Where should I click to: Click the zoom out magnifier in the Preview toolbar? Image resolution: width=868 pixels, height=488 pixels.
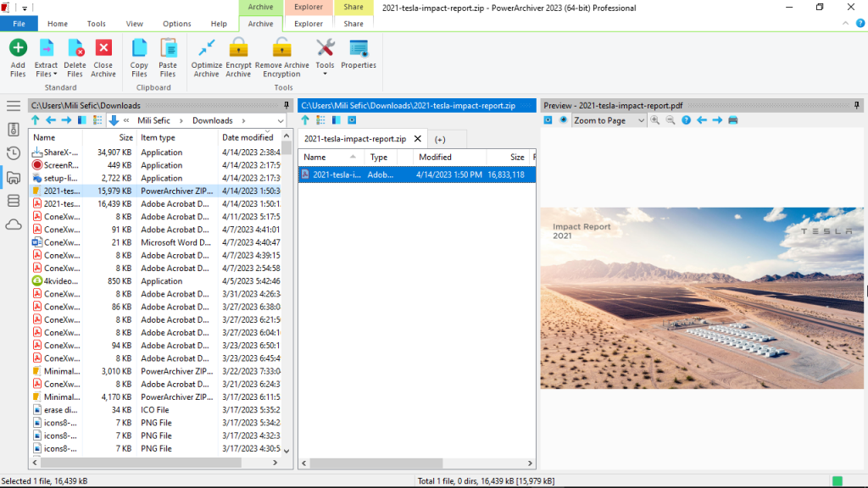(x=670, y=120)
